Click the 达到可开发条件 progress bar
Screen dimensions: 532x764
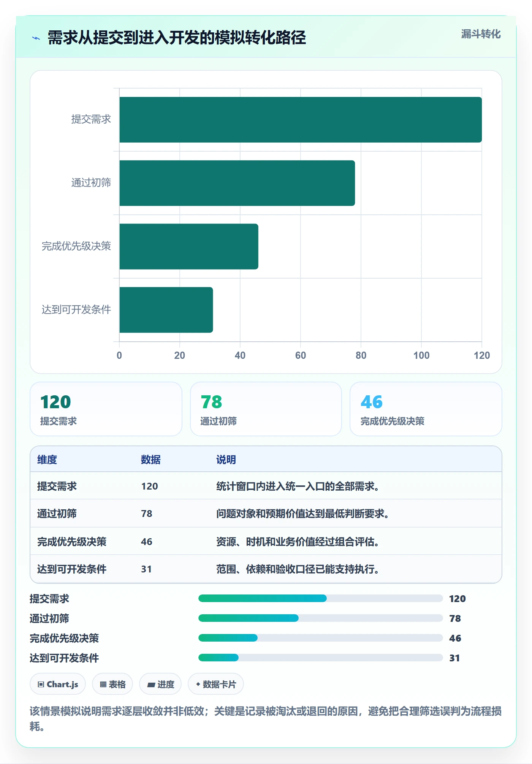point(320,658)
